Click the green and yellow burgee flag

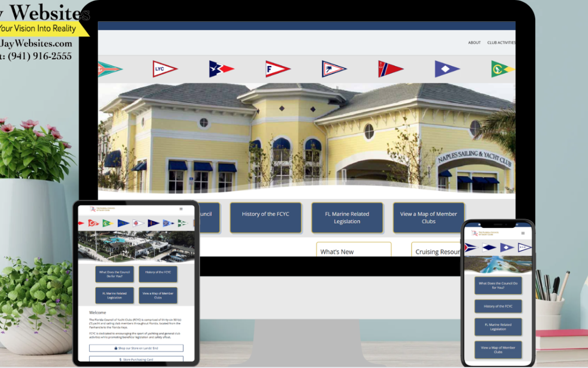[x=501, y=69]
